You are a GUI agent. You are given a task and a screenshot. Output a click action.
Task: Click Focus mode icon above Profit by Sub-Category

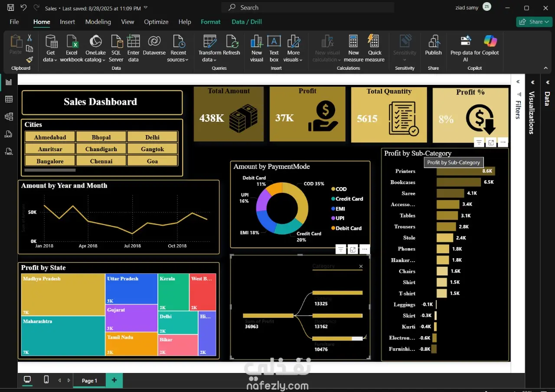click(x=491, y=142)
